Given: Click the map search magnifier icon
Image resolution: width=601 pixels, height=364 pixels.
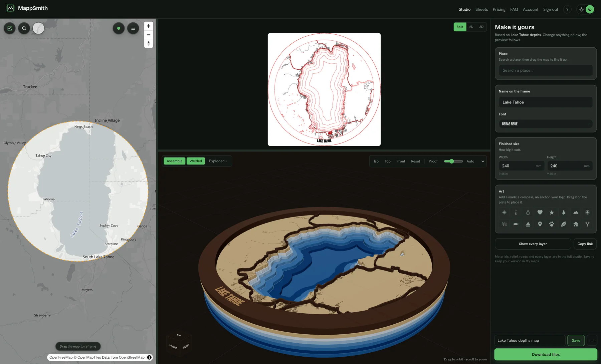Looking at the screenshot, I should coord(24,28).
